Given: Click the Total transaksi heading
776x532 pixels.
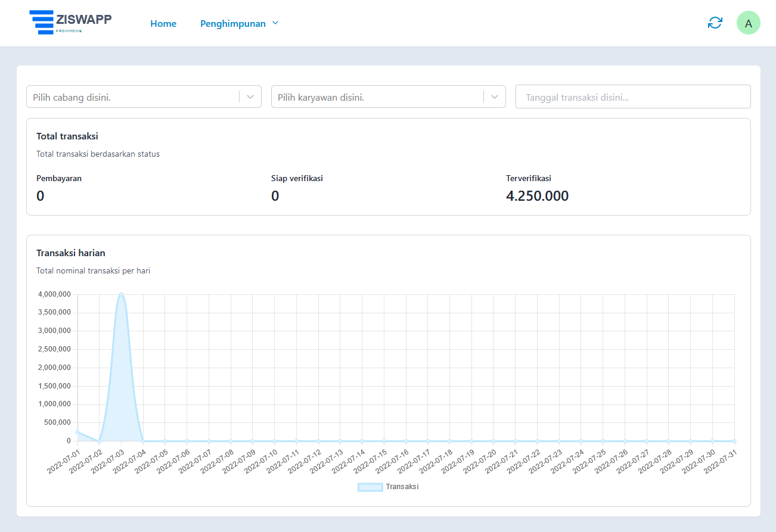Looking at the screenshot, I should (67, 136).
